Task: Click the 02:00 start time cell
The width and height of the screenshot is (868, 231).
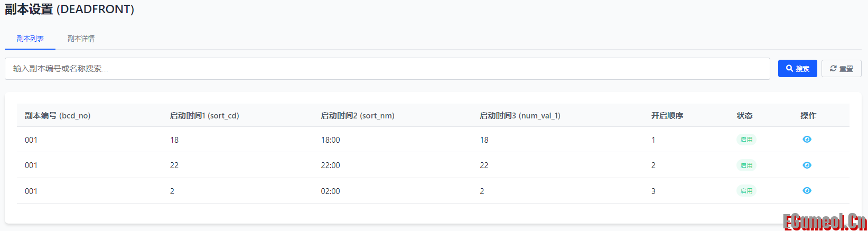Action: [330, 191]
